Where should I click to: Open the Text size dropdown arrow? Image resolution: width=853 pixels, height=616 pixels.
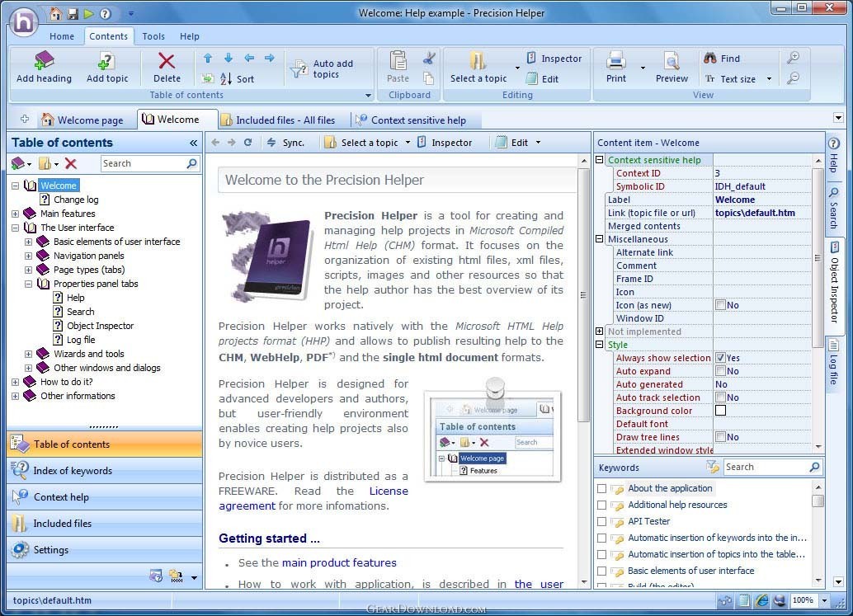(769, 79)
